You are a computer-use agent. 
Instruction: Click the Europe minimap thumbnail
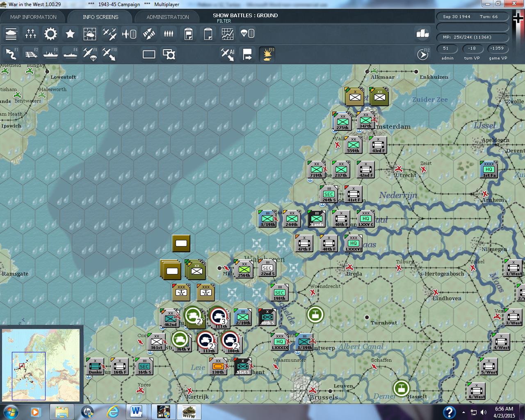[41, 365]
